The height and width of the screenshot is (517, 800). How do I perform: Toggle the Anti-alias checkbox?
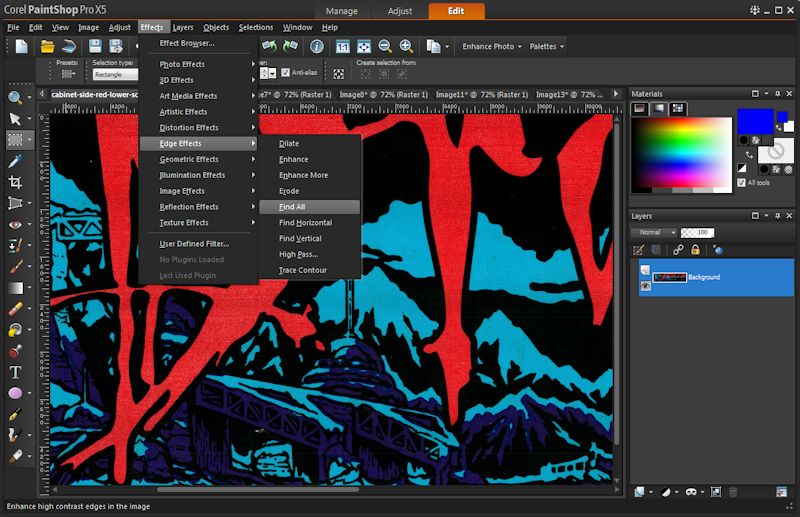285,72
